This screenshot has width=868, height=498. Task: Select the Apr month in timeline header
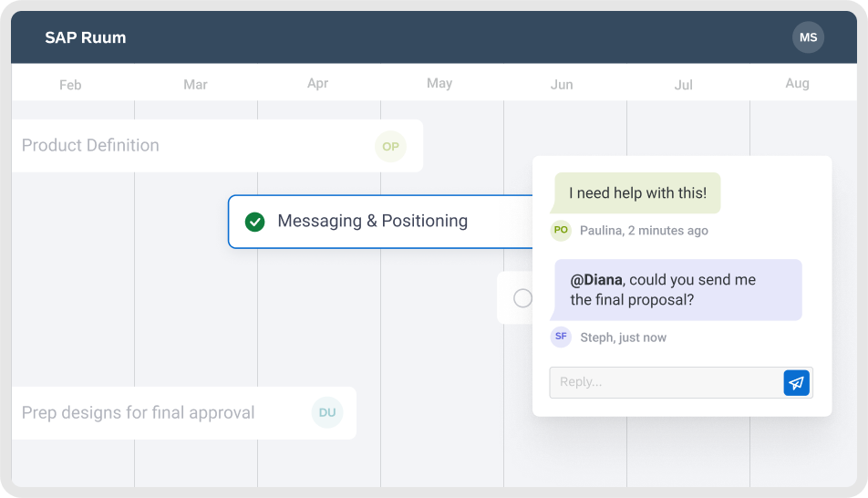point(317,84)
